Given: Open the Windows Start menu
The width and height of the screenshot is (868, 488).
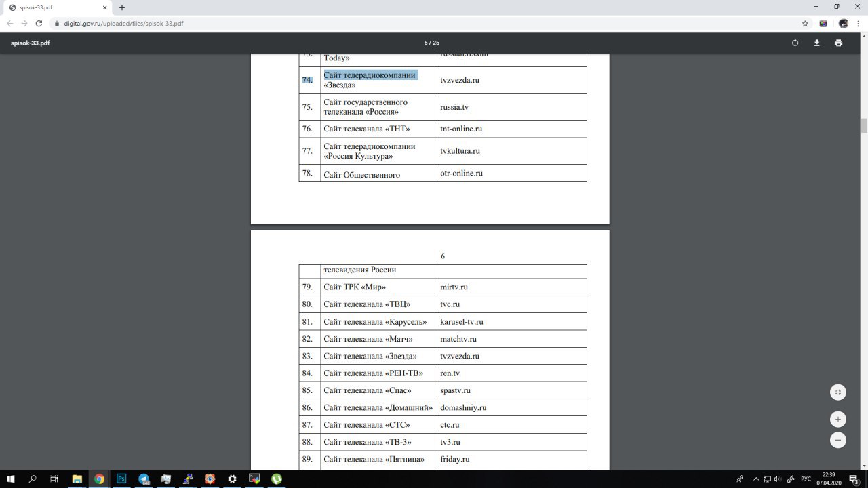Looking at the screenshot, I should pos(11,479).
